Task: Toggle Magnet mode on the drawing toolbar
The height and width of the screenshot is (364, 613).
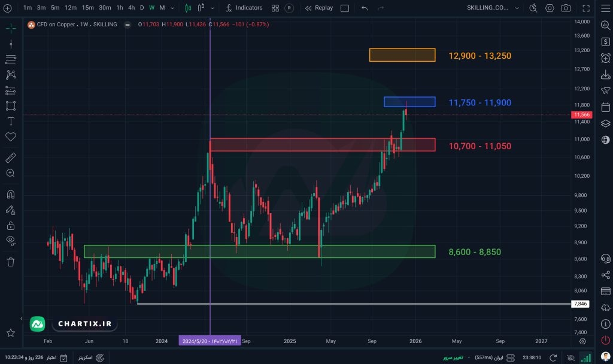Action: tap(10, 195)
